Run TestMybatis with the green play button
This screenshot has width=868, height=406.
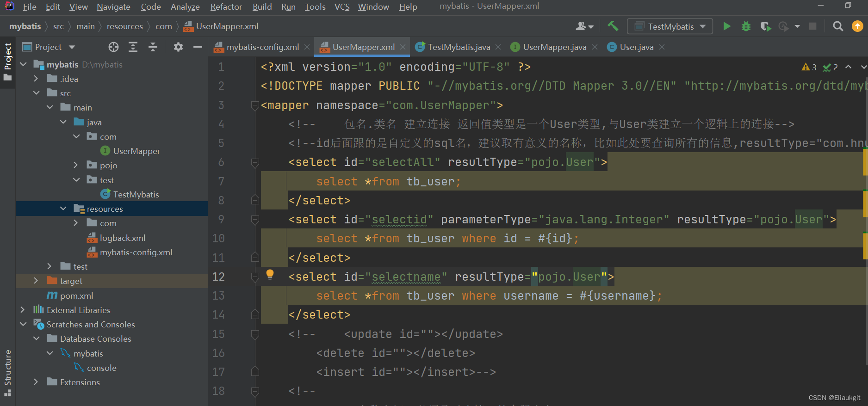pos(727,26)
